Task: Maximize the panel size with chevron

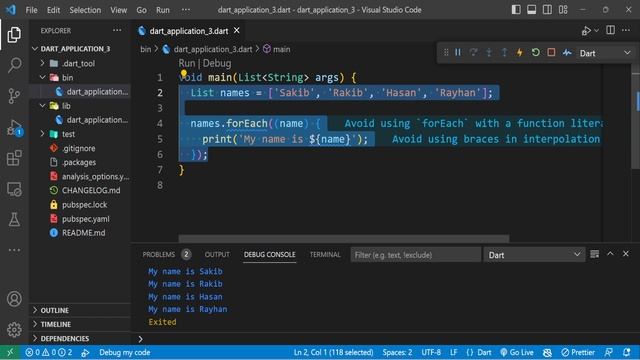Action: (x=610, y=254)
